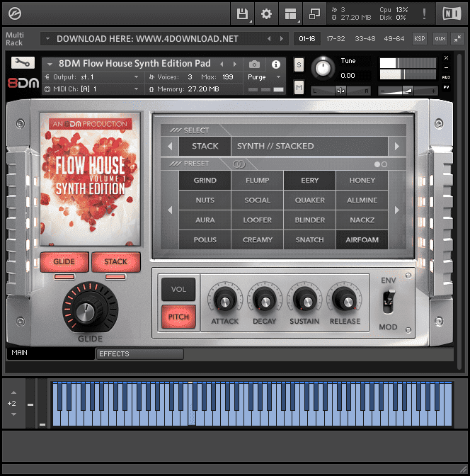Select previous category in SELECT row
Screen dimensions: 470x476
(170, 147)
